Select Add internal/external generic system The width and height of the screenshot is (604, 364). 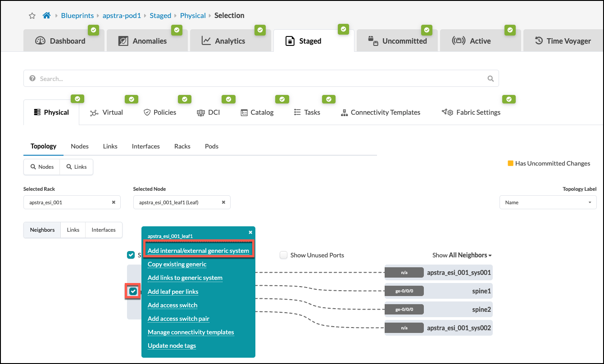(x=198, y=251)
